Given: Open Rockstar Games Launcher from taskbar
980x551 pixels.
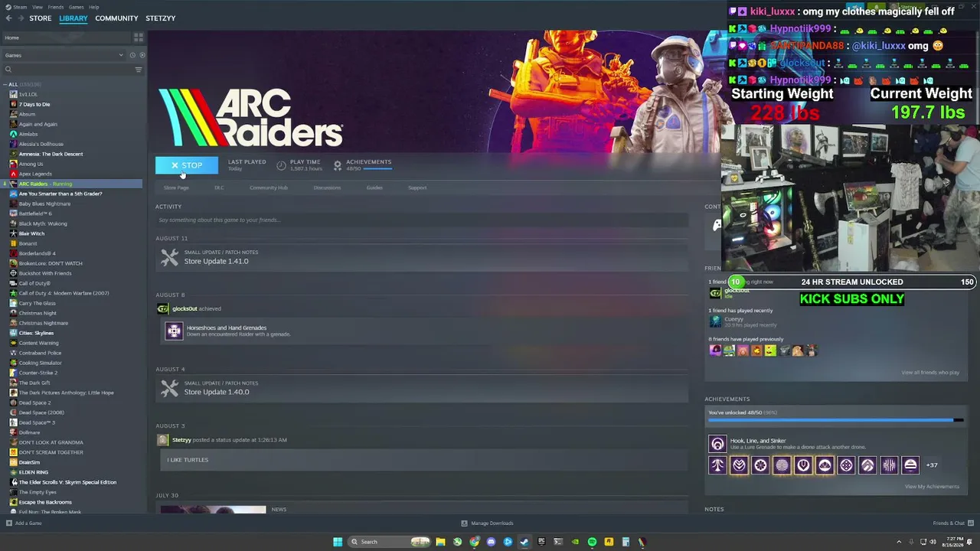Looking at the screenshot, I should (x=609, y=542).
